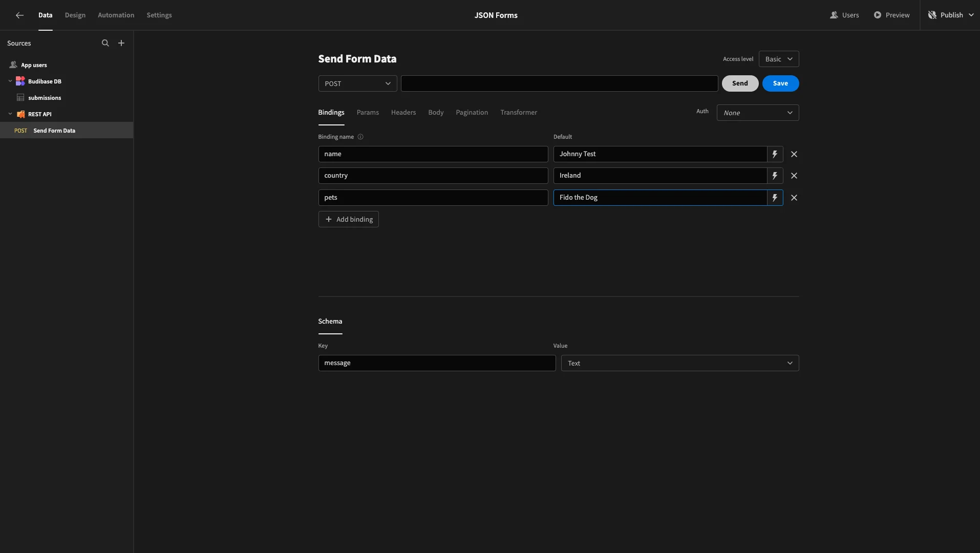Click the message schema key field
This screenshot has width=980, height=553.
pyautogui.click(x=437, y=363)
